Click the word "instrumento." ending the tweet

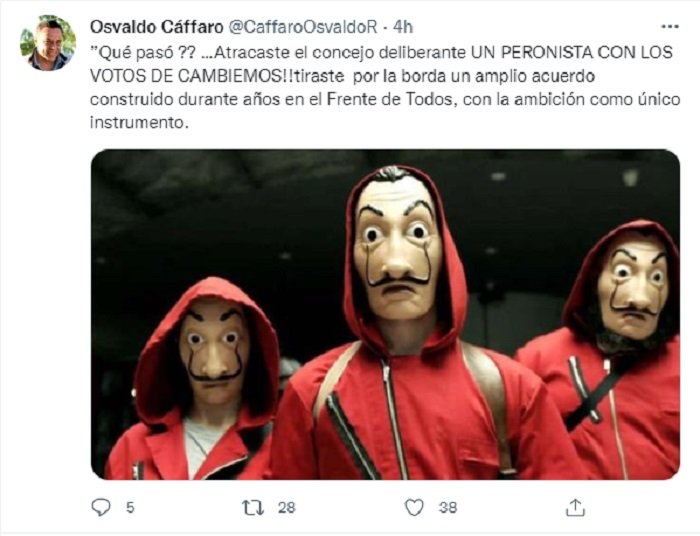click(x=138, y=122)
